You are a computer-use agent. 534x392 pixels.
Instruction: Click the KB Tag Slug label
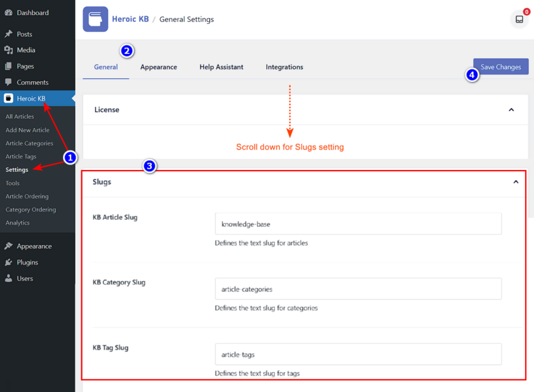point(110,348)
